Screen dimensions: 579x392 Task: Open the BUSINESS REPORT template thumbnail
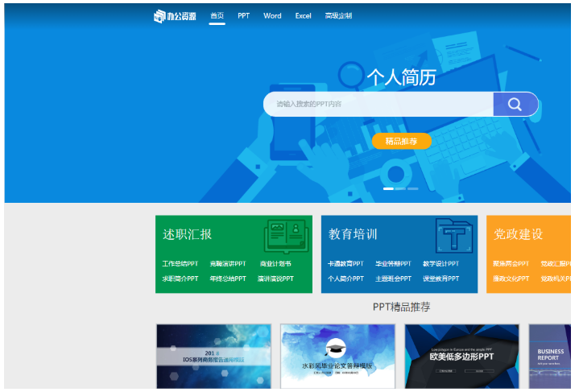tap(550, 357)
